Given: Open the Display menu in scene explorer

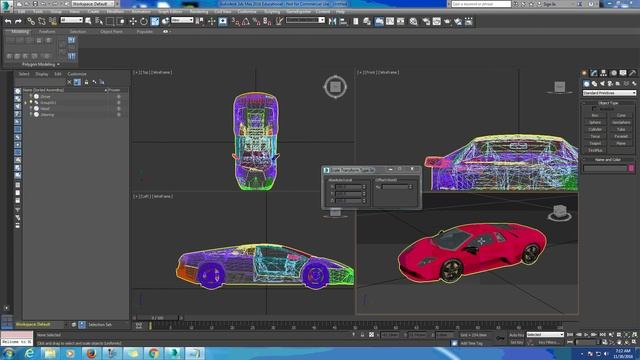Looking at the screenshot, I should coord(42,74).
